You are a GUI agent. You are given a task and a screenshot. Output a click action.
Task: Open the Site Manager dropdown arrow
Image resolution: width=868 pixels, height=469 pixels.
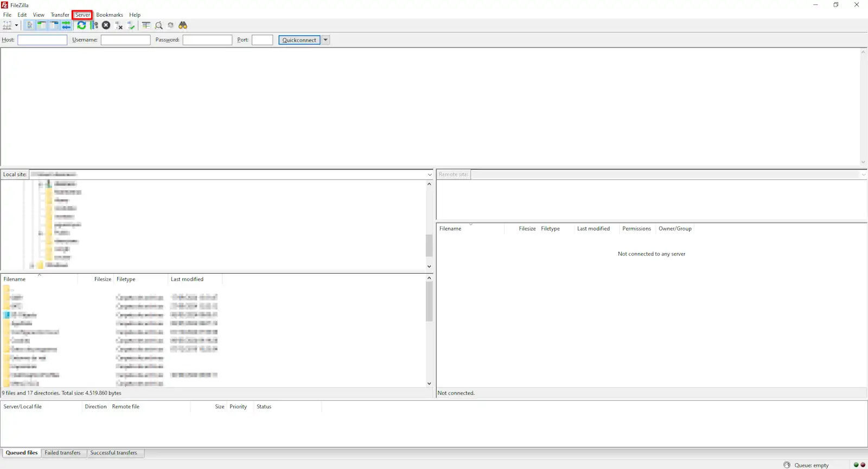(x=16, y=25)
